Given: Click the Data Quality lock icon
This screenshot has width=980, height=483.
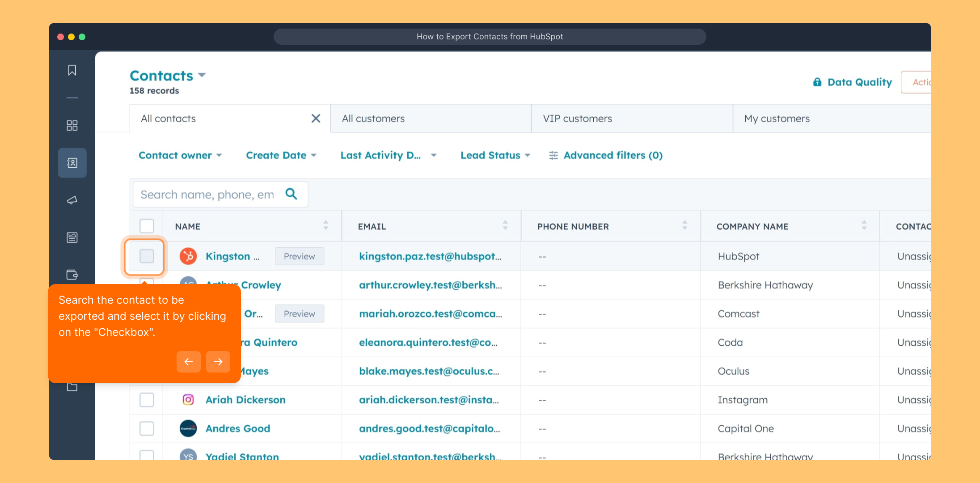Looking at the screenshot, I should click(x=817, y=82).
